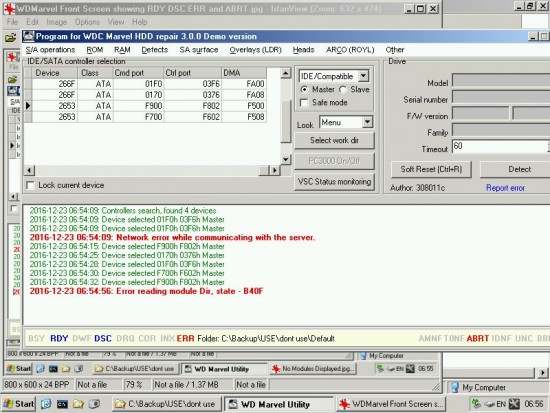Open the S/A operations menu

click(51, 50)
